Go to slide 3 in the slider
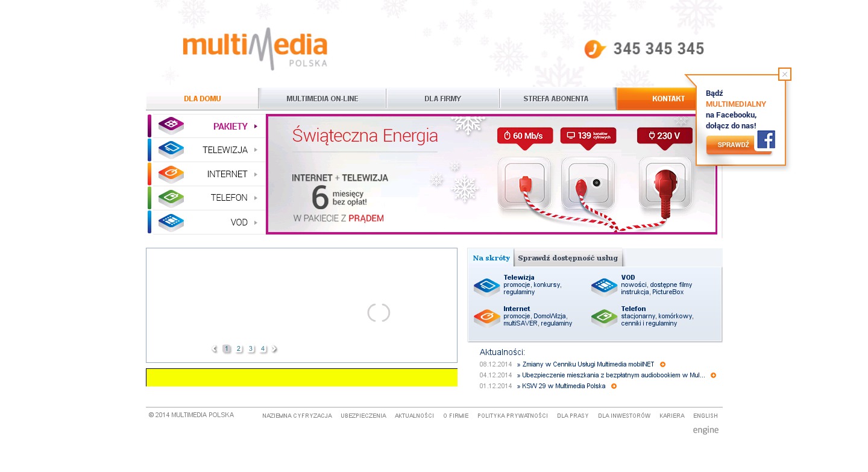The width and height of the screenshot is (868, 472). pos(251,348)
